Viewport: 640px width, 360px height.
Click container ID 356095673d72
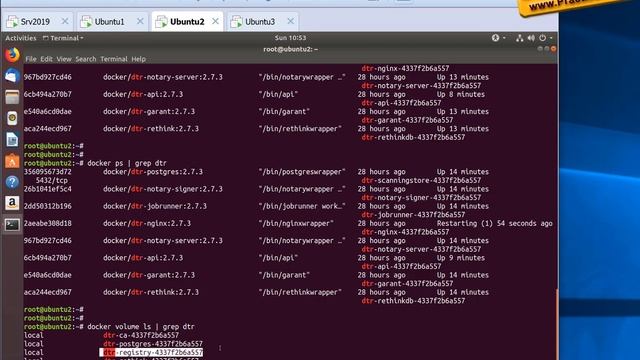47,172
